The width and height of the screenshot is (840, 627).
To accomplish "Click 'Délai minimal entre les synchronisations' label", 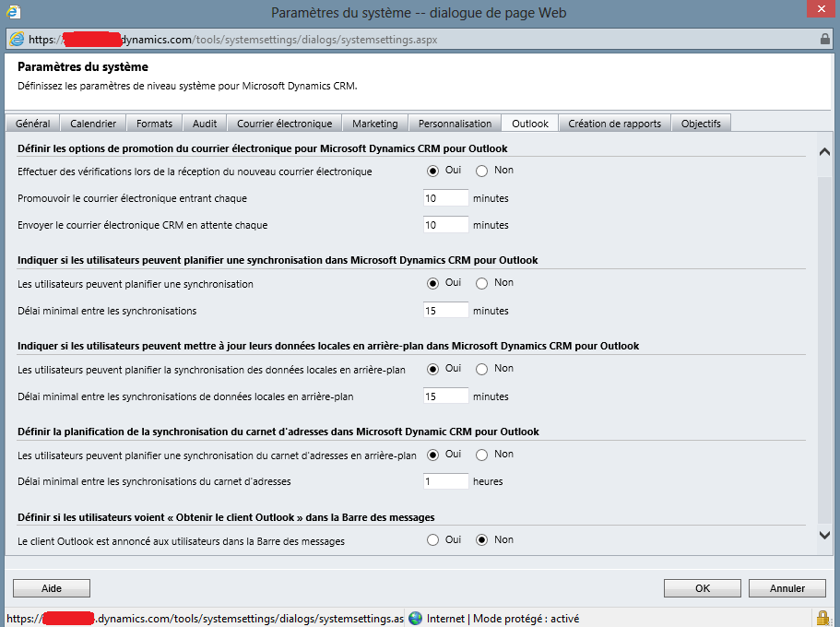I will [x=107, y=311].
